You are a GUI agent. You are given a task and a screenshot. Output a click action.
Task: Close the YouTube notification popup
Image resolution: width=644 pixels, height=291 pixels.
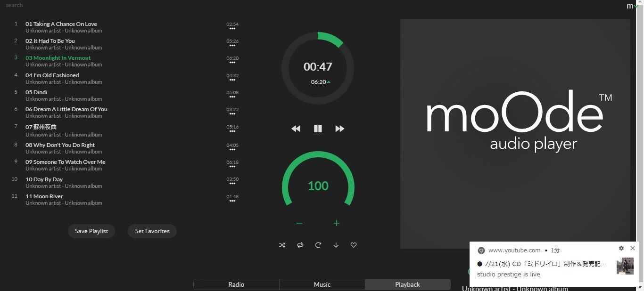coord(633,248)
